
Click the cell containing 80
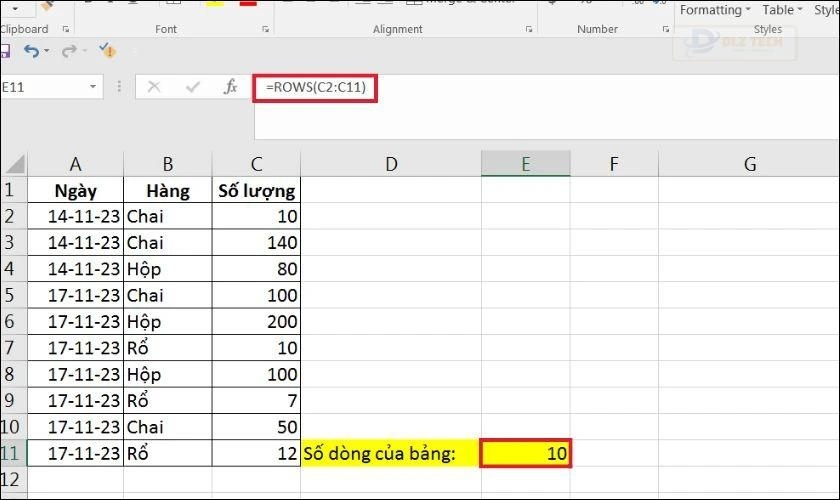tap(257, 269)
